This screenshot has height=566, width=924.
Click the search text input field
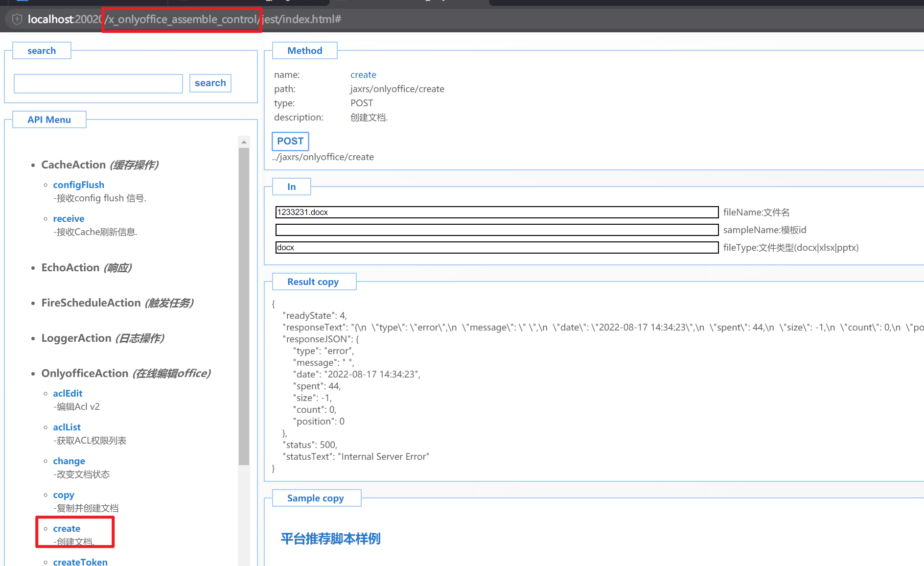(x=98, y=84)
